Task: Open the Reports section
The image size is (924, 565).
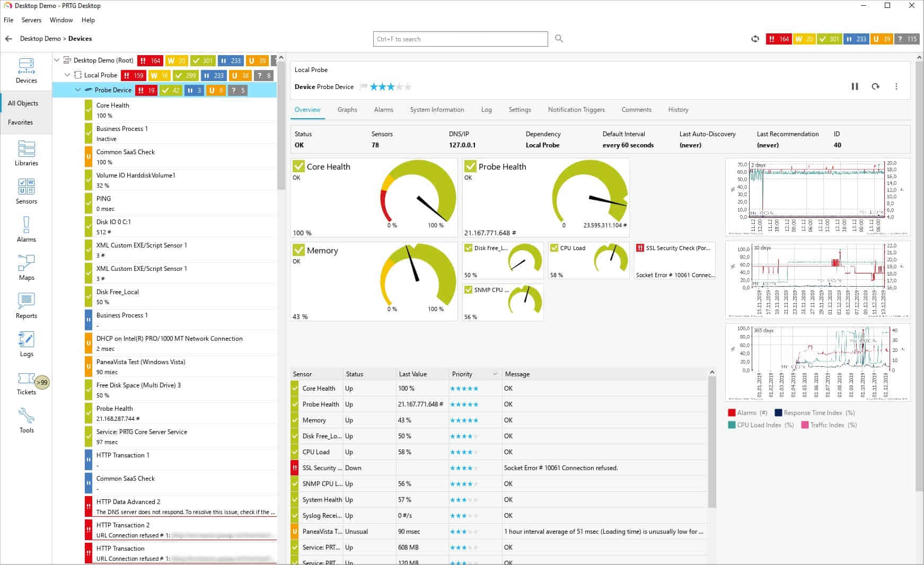Action: pos(26,306)
